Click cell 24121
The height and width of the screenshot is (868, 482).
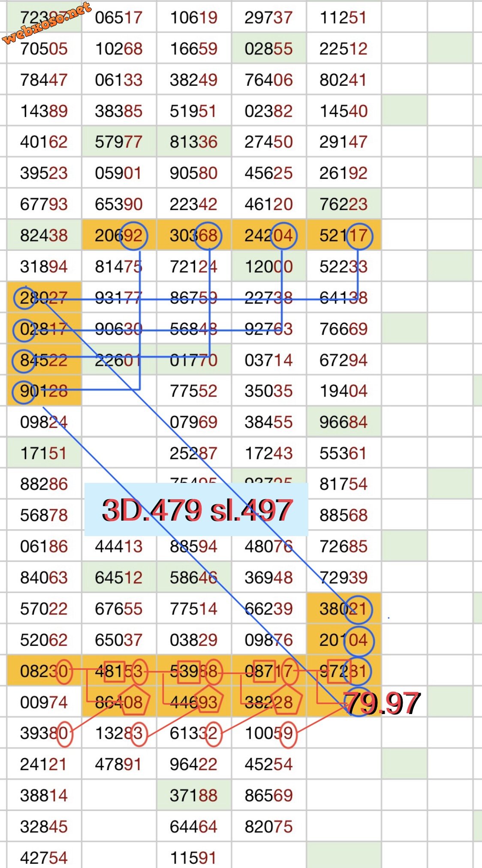(x=44, y=764)
